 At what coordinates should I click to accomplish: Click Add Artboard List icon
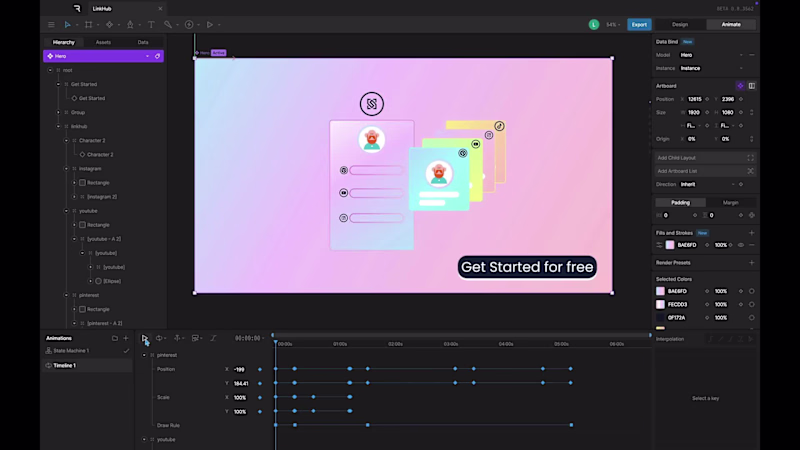click(x=751, y=171)
